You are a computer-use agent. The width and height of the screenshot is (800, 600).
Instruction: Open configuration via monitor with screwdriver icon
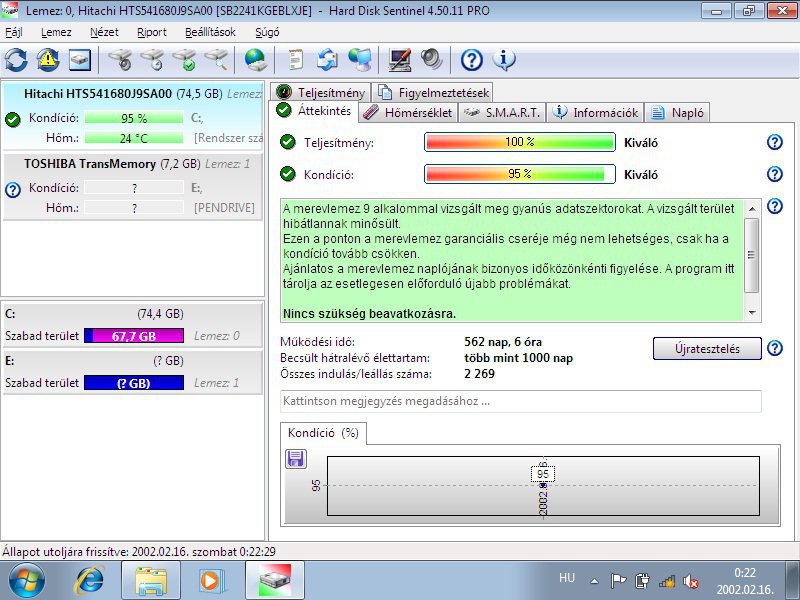399,60
